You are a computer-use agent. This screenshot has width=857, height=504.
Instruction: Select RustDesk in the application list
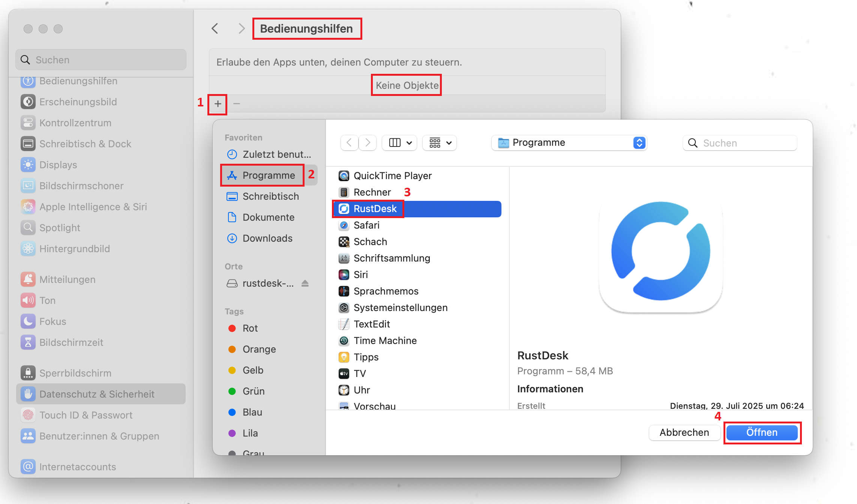pos(375,209)
